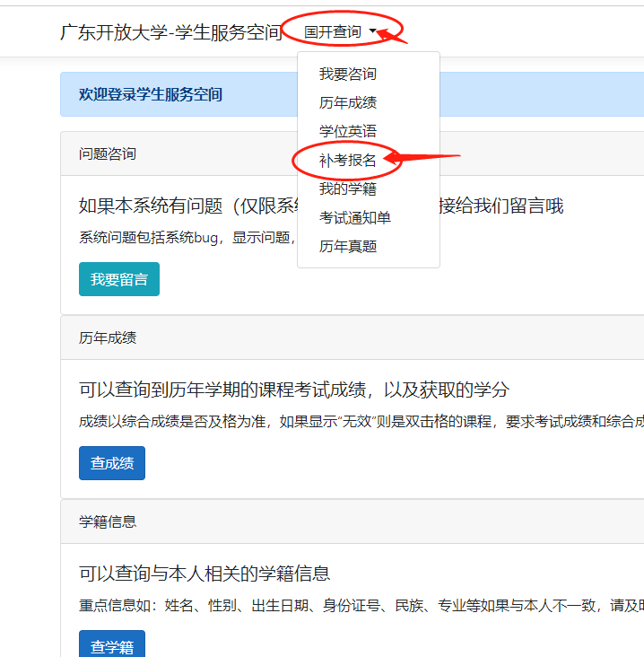Open the 国开查询 dropdown menu
This screenshot has width=644, height=657.
tap(339, 32)
